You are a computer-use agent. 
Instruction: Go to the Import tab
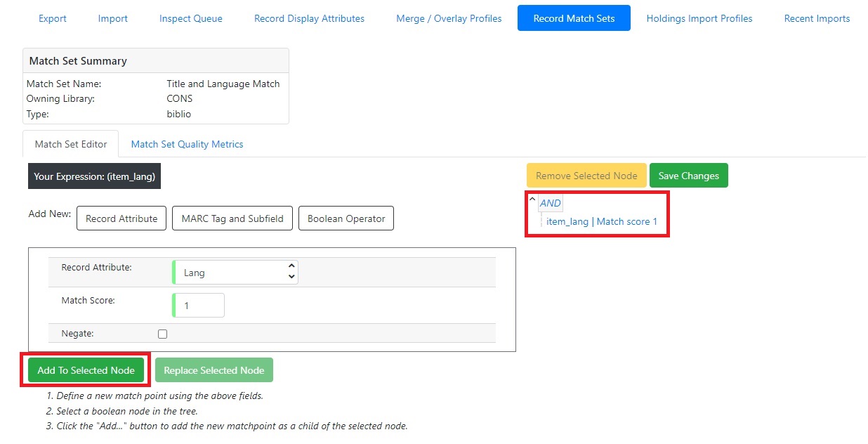(x=113, y=18)
